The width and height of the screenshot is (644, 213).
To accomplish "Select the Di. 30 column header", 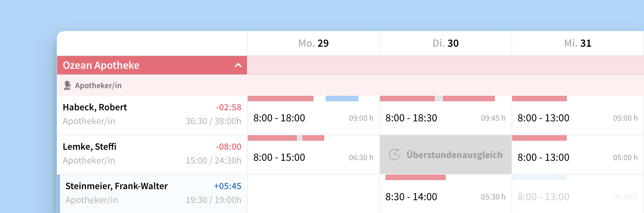I will click(445, 43).
